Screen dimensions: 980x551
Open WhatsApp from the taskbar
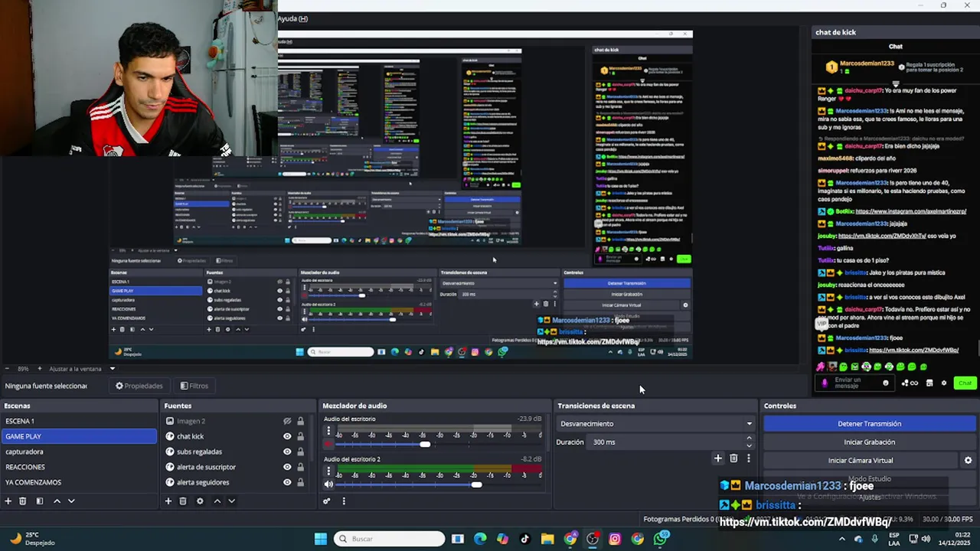661,539
